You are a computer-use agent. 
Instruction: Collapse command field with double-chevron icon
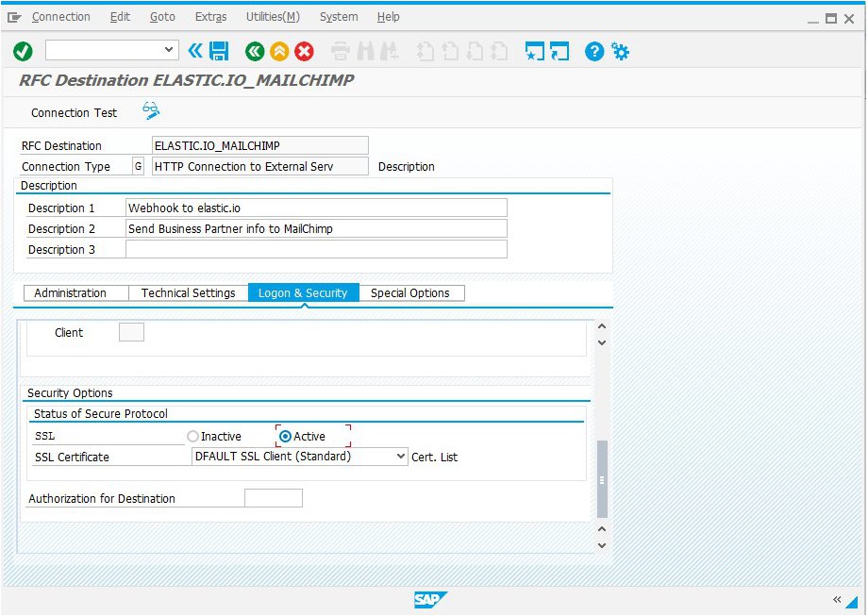click(x=195, y=51)
